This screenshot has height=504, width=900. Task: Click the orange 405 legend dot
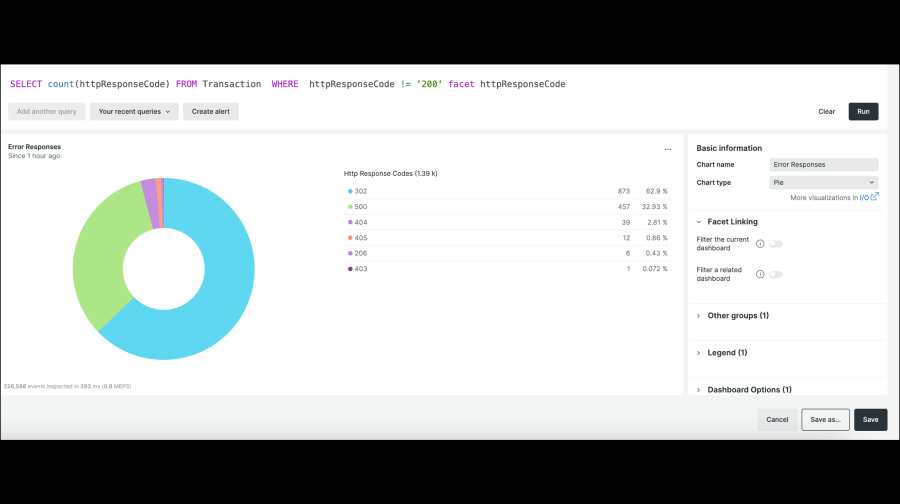(350, 237)
